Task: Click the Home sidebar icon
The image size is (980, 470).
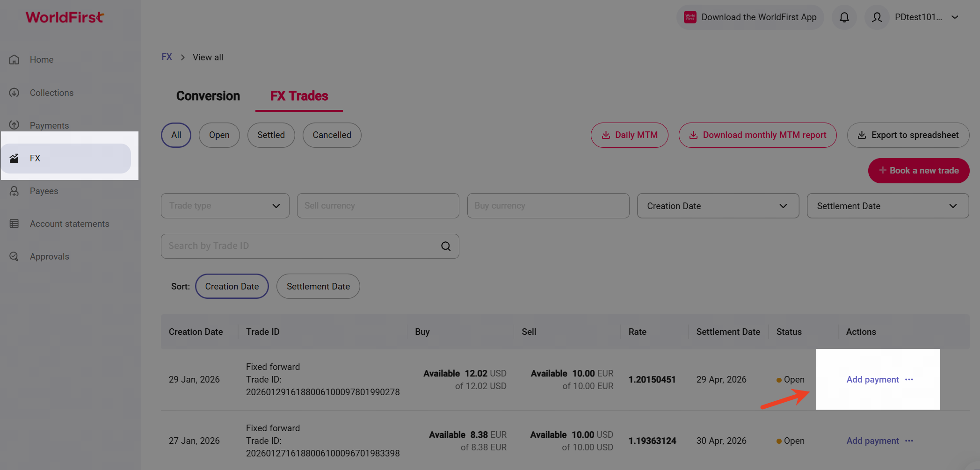Action: pyautogui.click(x=15, y=59)
